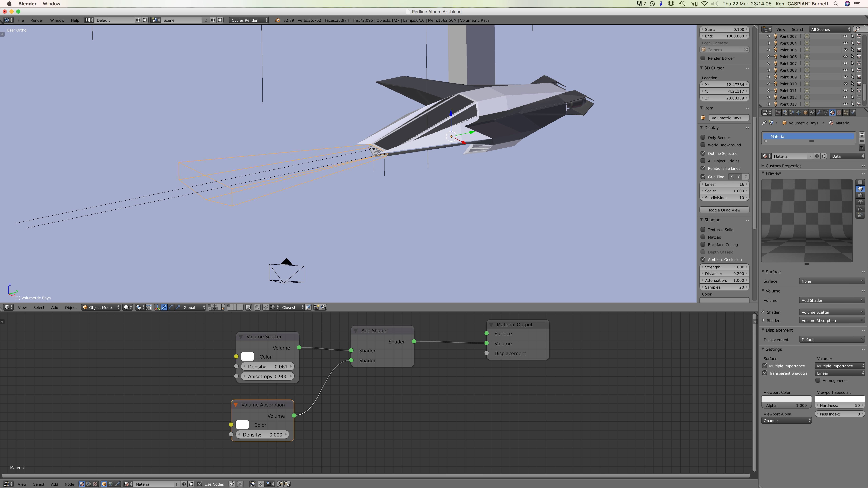Enable the All Object Origins checkbox
The image size is (868, 488).
tap(703, 161)
